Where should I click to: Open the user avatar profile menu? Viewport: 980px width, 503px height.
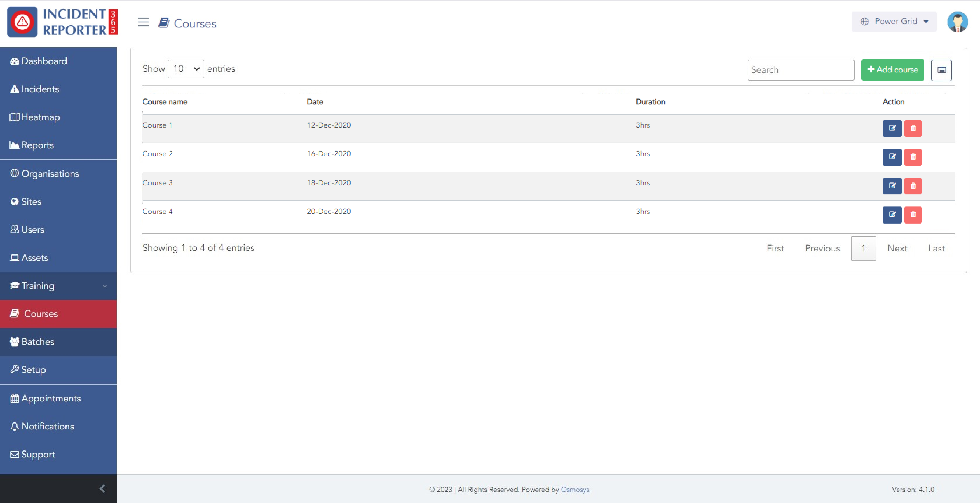click(x=957, y=22)
